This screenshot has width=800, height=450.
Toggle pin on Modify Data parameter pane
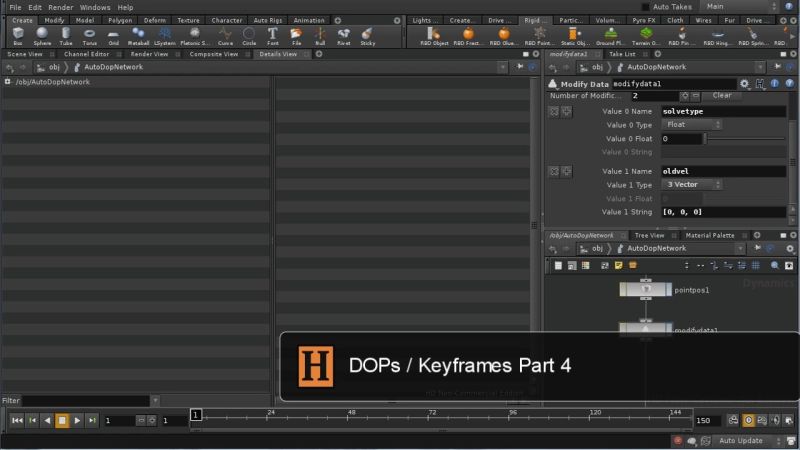(x=777, y=67)
